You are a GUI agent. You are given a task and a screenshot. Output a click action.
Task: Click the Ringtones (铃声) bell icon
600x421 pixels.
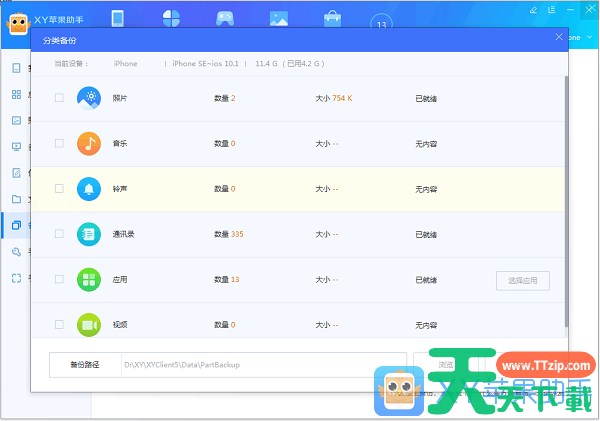pyautogui.click(x=89, y=188)
